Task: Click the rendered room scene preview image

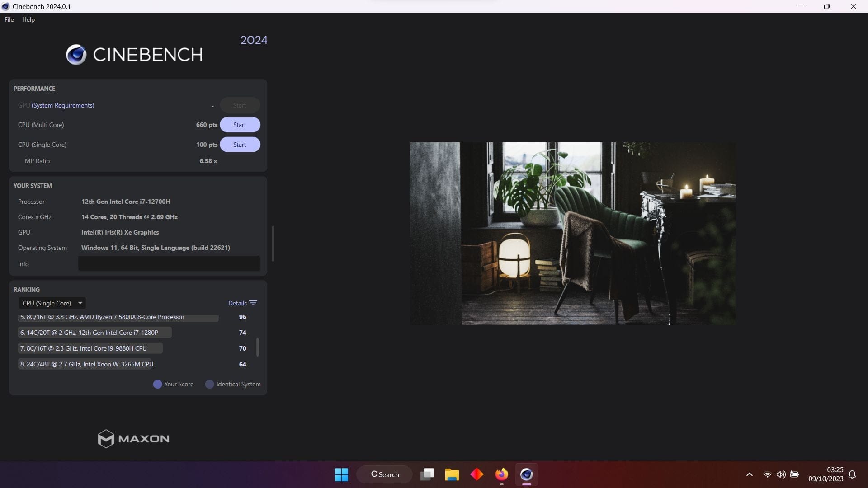Action: pos(572,234)
